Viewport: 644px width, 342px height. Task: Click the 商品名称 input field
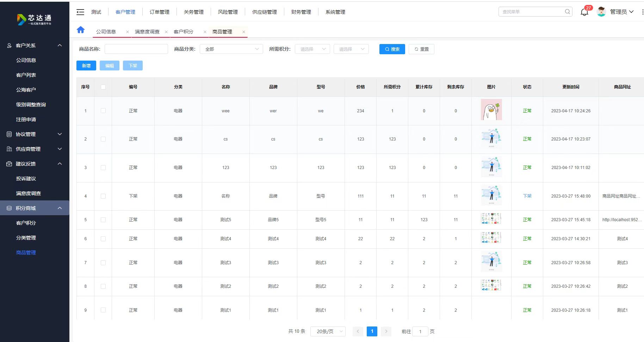pyautogui.click(x=136, y=49)
